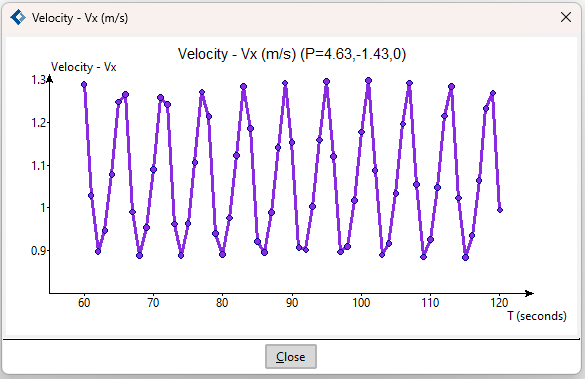
Task: Click the 80 x-axis tick label
Action: point(222,303)
